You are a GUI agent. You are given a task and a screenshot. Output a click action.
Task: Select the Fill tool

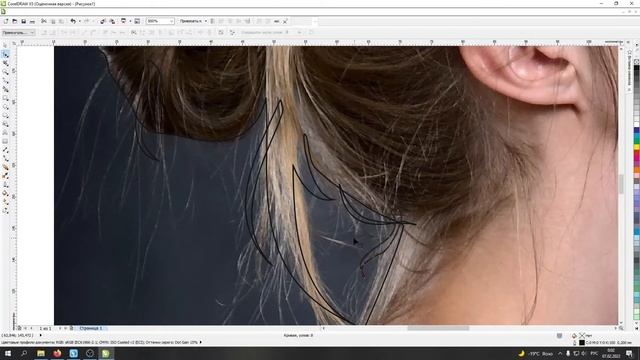(5, 193)
